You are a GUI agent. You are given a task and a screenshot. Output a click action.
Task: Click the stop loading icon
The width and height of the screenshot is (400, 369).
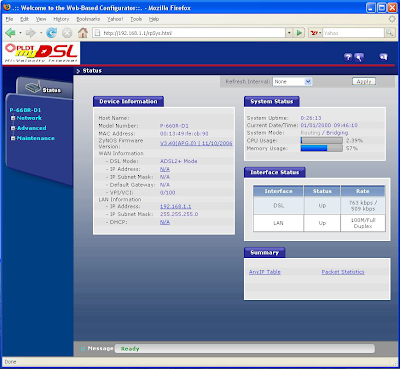tap(67, 33)
